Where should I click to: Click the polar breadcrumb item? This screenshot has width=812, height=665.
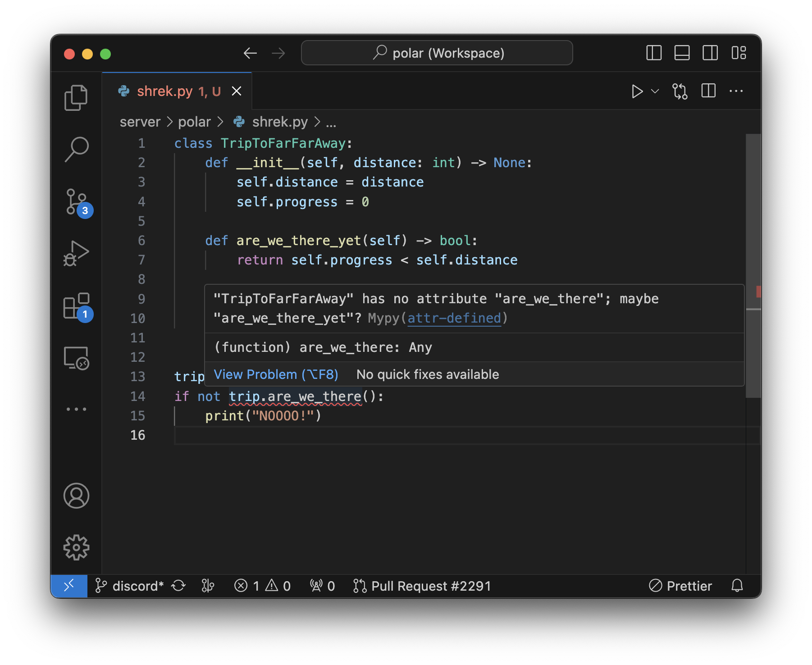194,122
